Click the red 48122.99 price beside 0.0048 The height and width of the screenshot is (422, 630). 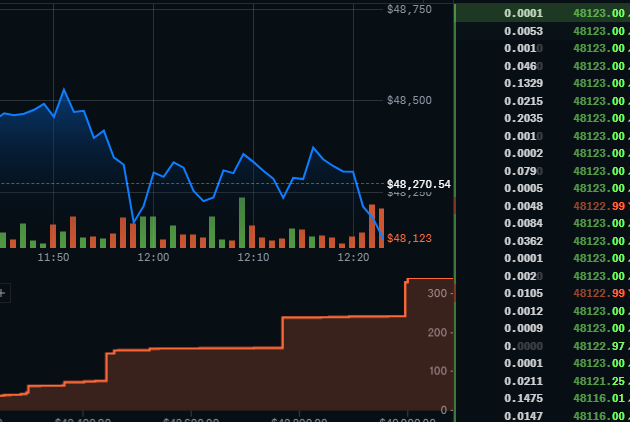click(x=599, y=206)
